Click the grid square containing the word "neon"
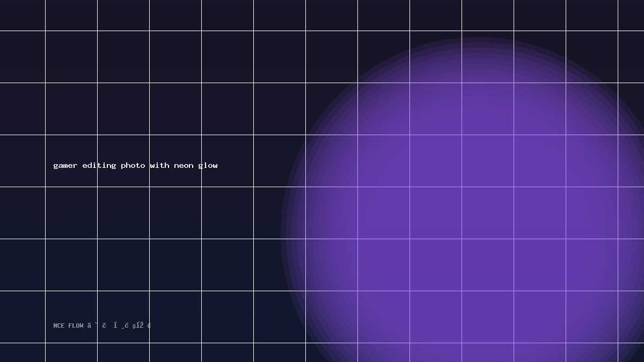Screen dimensions: 644x362 pyautogui.click(x=175, y=161)
